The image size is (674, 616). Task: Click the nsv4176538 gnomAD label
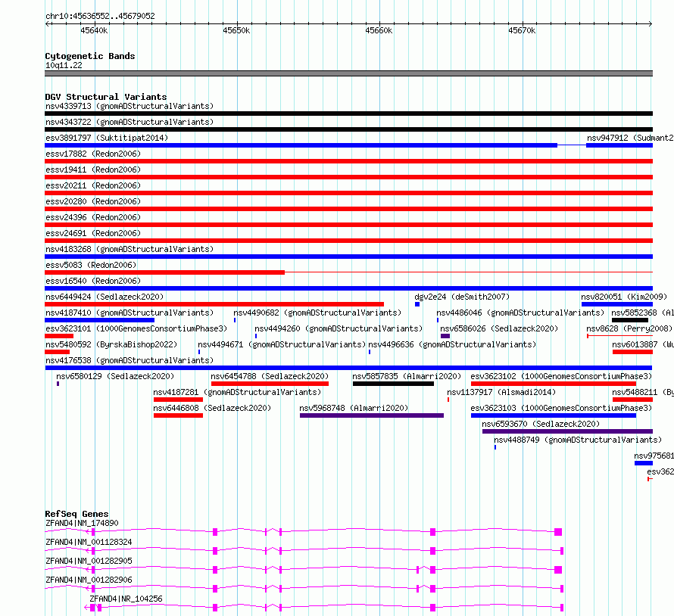coord(129,360)
